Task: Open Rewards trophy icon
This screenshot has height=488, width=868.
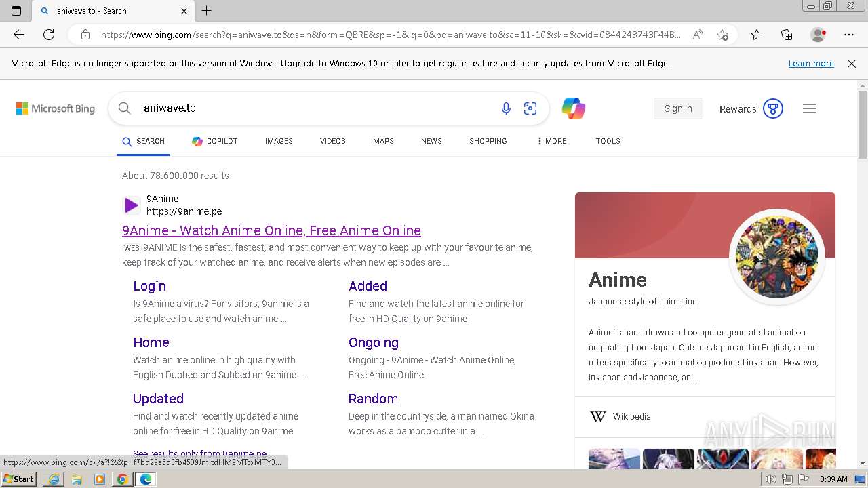Action: (773, 108)
